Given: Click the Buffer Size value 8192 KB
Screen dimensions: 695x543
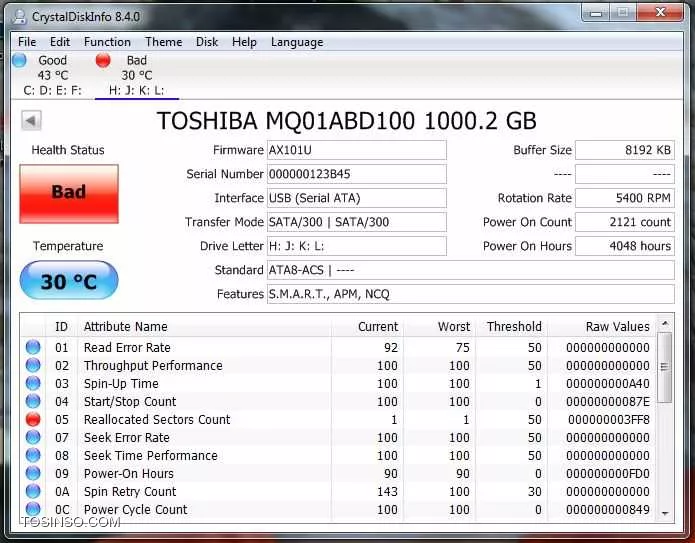Looking at the screenshot, I should coord(625,150).
